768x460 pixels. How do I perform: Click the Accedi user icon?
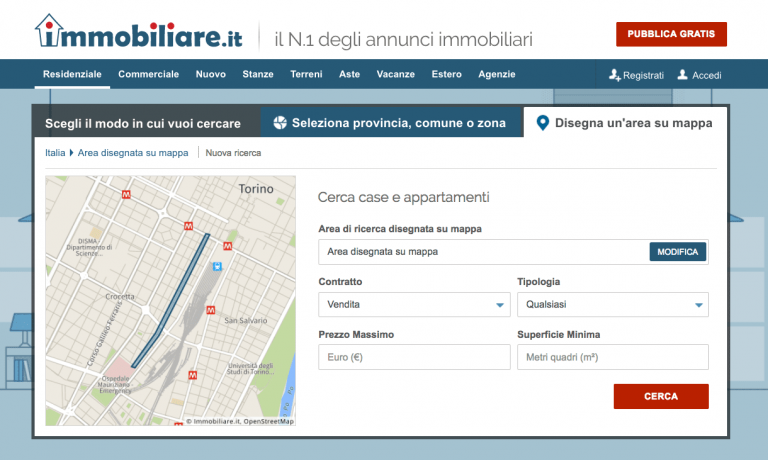tap(683, 74)
